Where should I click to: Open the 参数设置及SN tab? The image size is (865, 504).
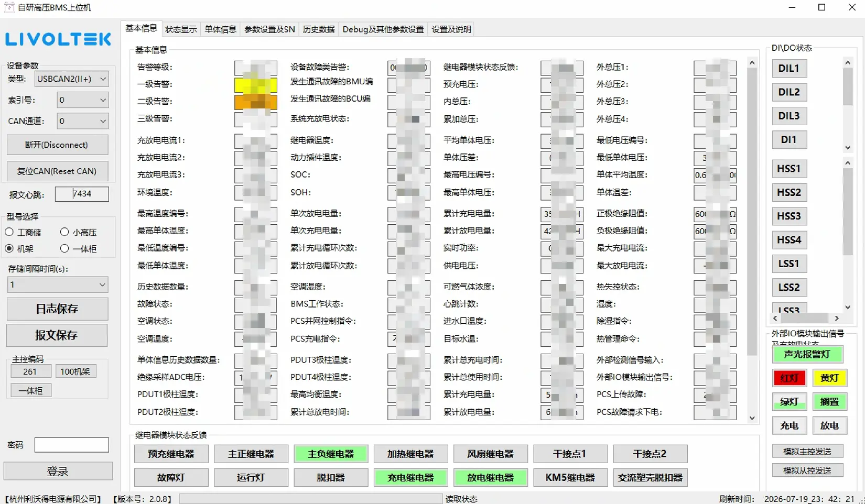tap(269, 29)
